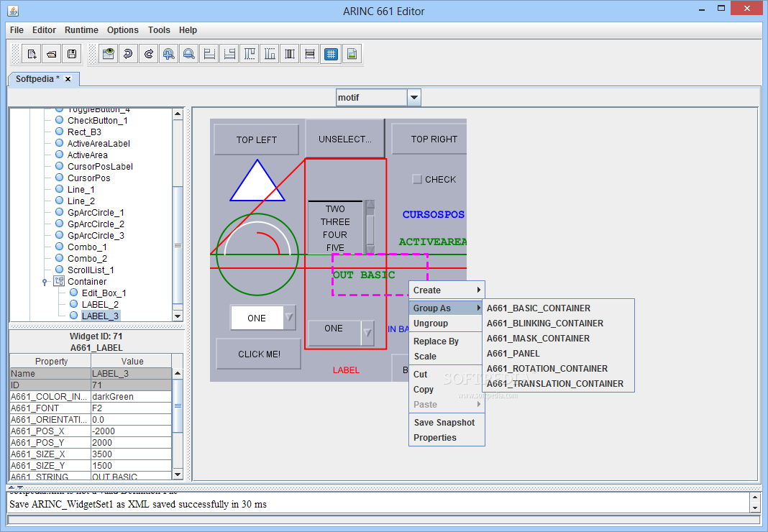Viewport: 768px width, 532px height.
Task: Close the Softpedia tab
Action: pos(68,79)
